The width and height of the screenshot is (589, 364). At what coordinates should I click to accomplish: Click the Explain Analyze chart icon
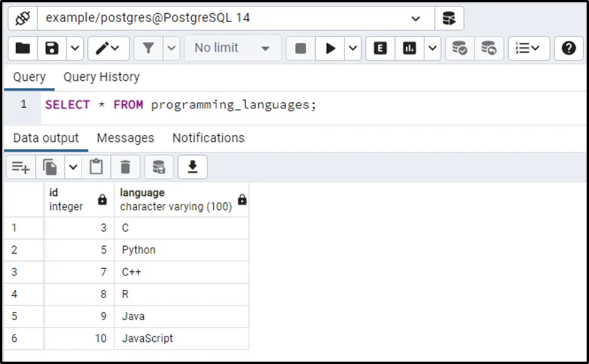point(410,48)
